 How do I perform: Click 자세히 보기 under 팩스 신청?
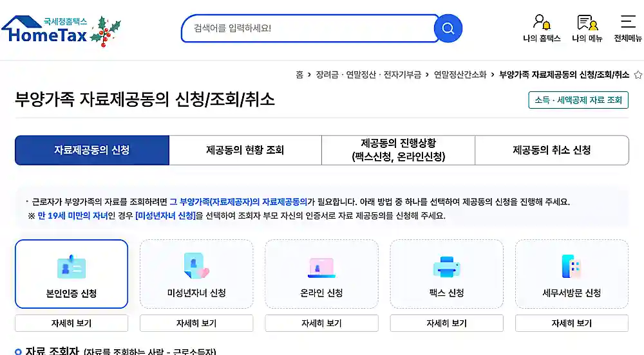(446, 323)
